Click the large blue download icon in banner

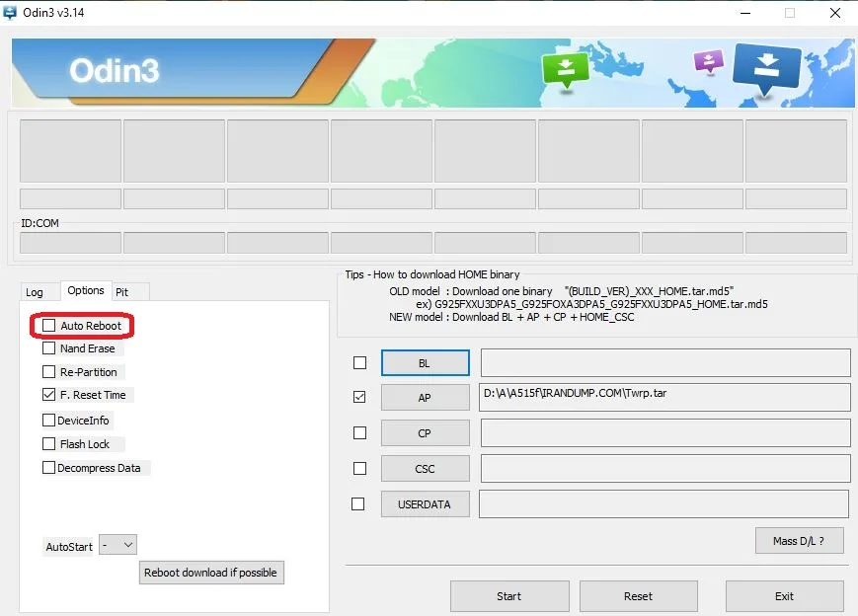pyautogui.click(x=766, y=69)
